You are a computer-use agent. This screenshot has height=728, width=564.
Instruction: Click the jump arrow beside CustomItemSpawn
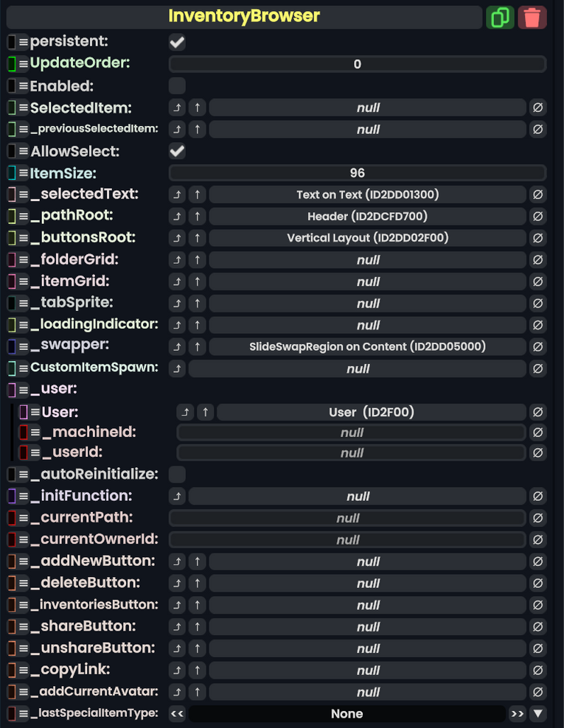[x=177, y=368]
